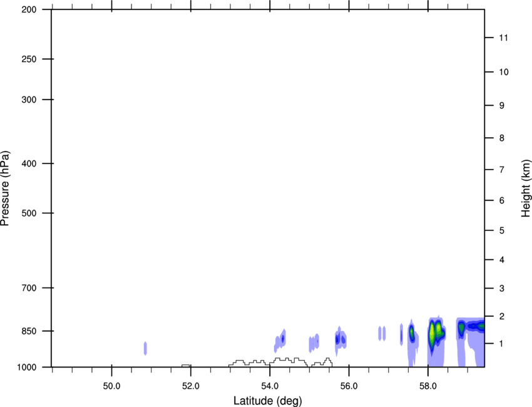The image size is (532, 407).
Task: Pick the 7 km height label
Action: pyautogui.click(x=502, y=170)
